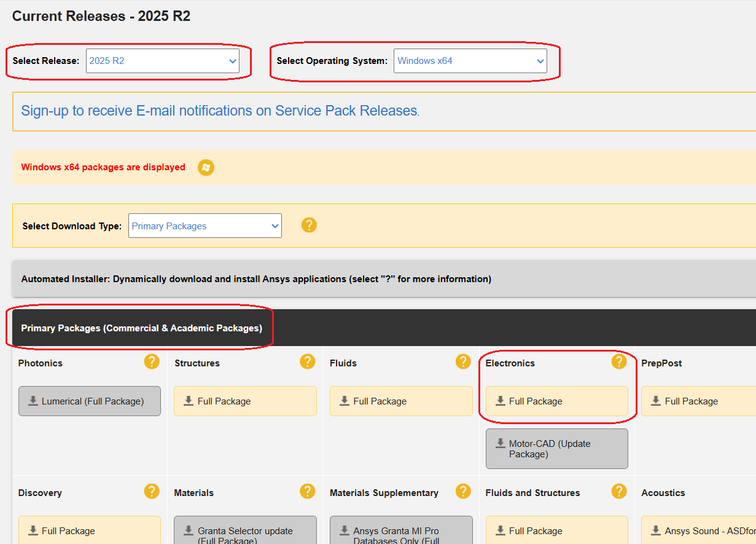
Task: Open the Select Release dropdown
Action: pos(162,61)
